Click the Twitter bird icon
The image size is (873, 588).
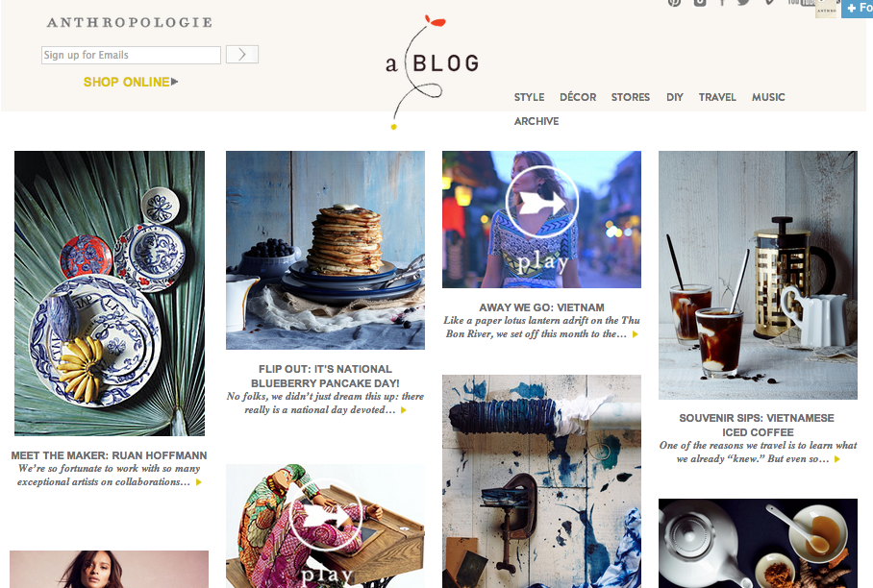744,2
